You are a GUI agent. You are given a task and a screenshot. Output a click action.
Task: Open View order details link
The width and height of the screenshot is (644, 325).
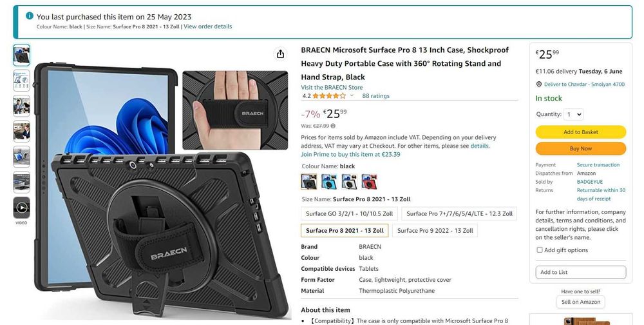point(207,26)
